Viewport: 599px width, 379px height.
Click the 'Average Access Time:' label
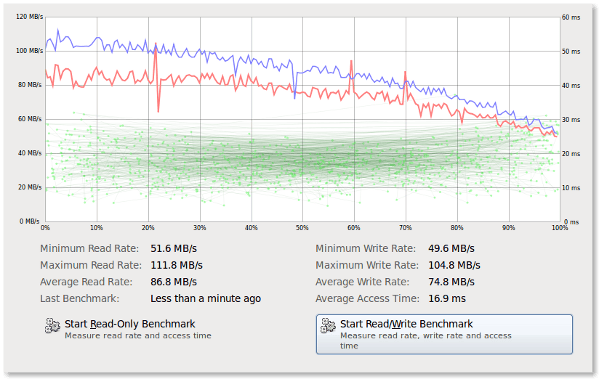click(x=367, y=298)
